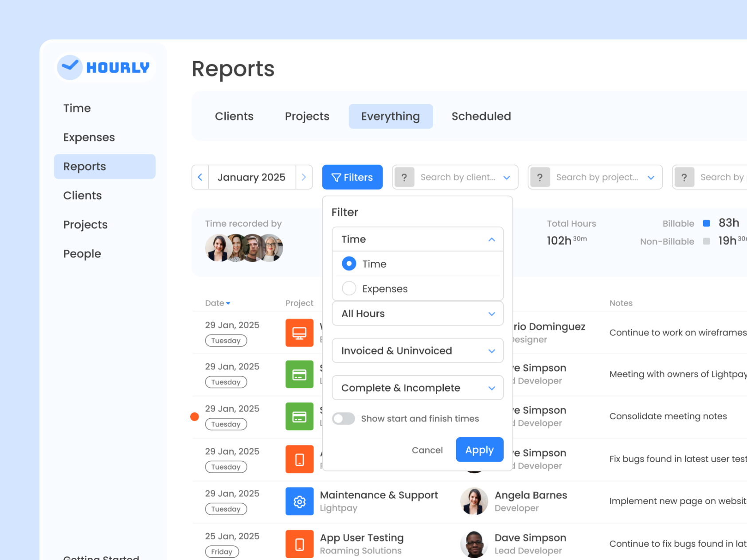Switch to the Scheduled tab
The image size is (747, 560).
481,116
